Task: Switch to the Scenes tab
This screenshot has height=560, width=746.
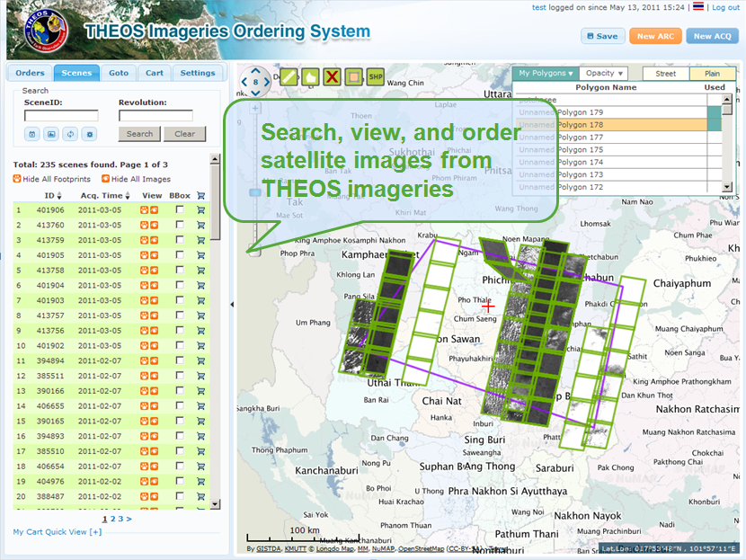Action: pos(76,73)
